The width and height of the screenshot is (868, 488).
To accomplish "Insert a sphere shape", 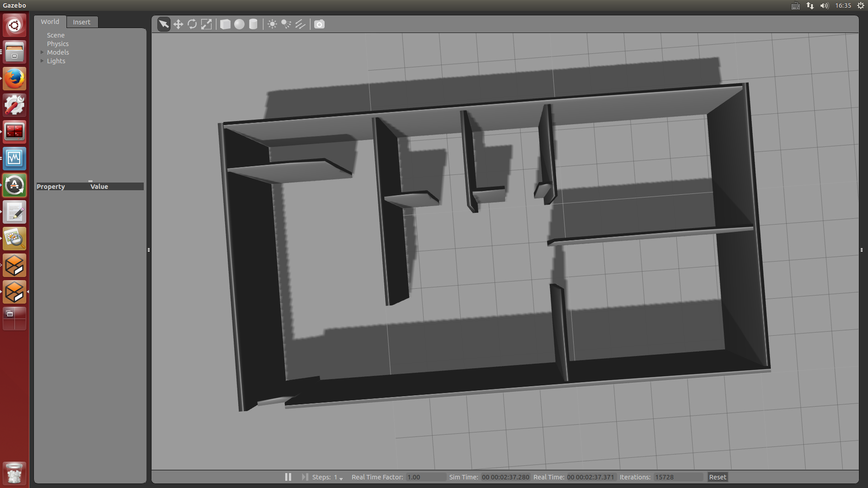I will 239,24.
